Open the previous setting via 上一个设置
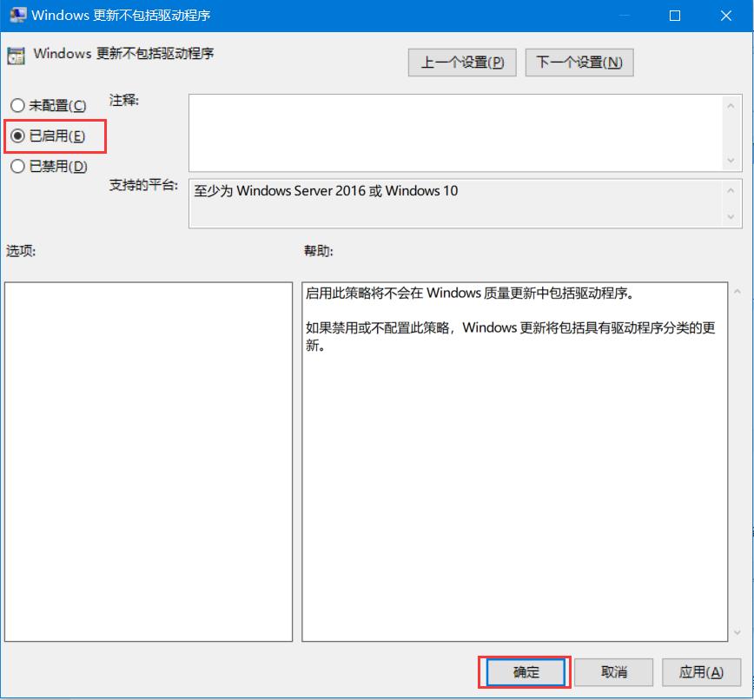This screenshot has height=700, width=754. [x=461, y=62]
